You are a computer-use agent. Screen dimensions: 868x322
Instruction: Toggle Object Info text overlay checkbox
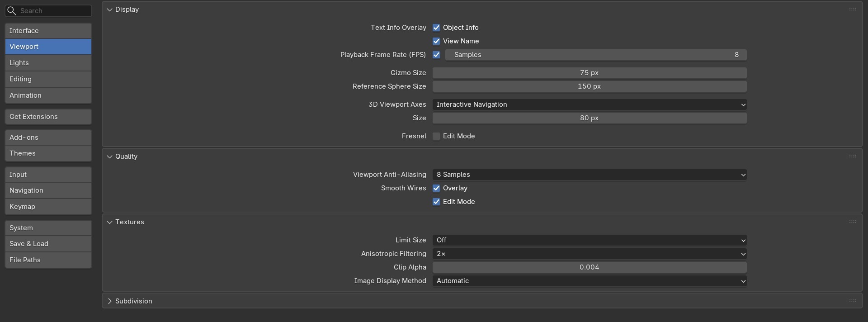(x=436, y=28)
